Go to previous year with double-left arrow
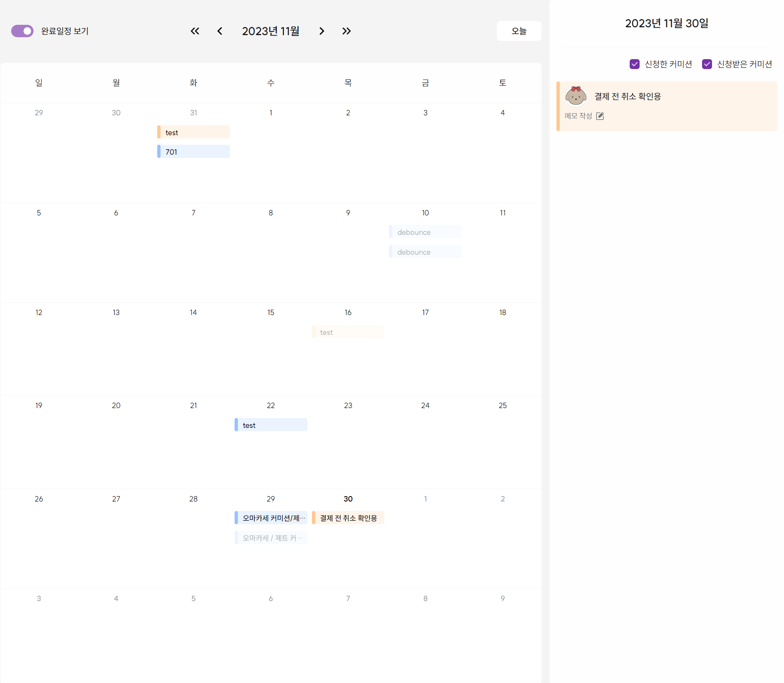This screenshot has height=683, width=784. click(x=195, y=31)
